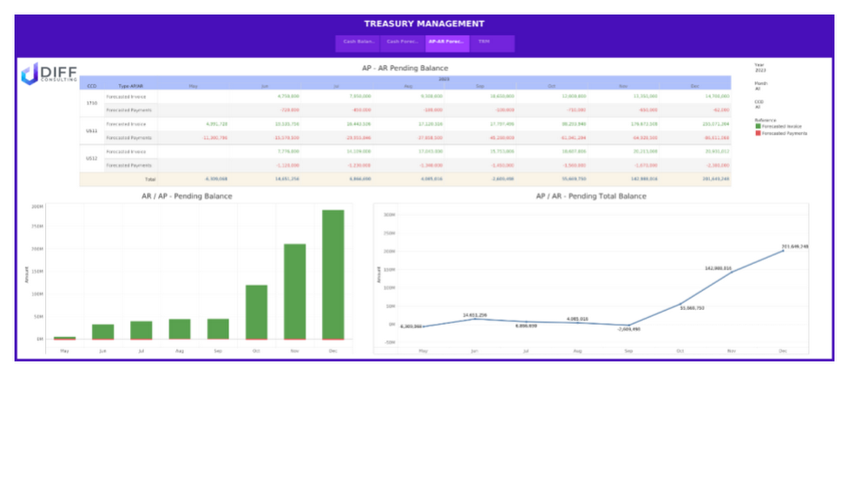The height and width of the screenshot is (488, 868).
Task: Click the October bar in bar chart
Action: 256,313
